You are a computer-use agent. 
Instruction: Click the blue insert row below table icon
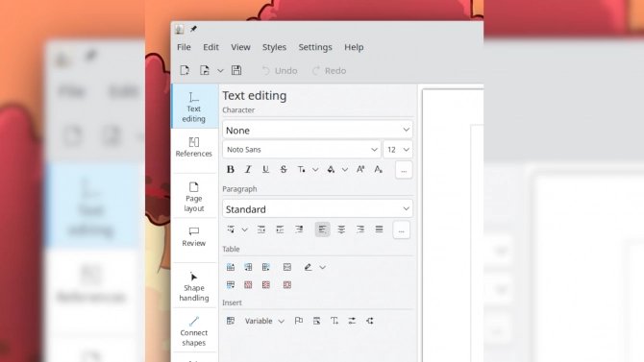[x=231, y=285]
